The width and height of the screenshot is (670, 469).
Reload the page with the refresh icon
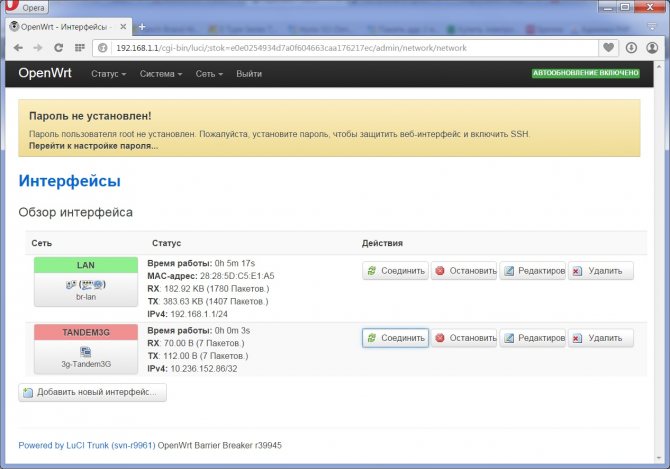coord(59,48)
